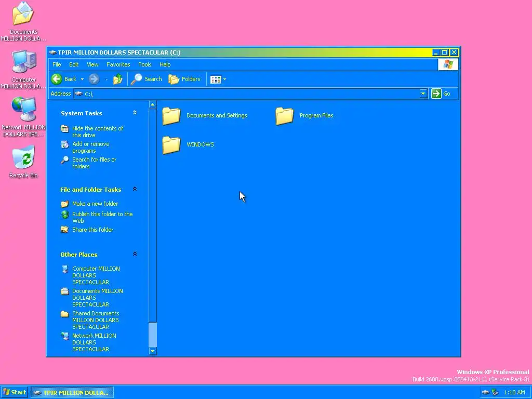Go up one folder level icon
The height and width of the screenshot is (399, 532).
118,79
